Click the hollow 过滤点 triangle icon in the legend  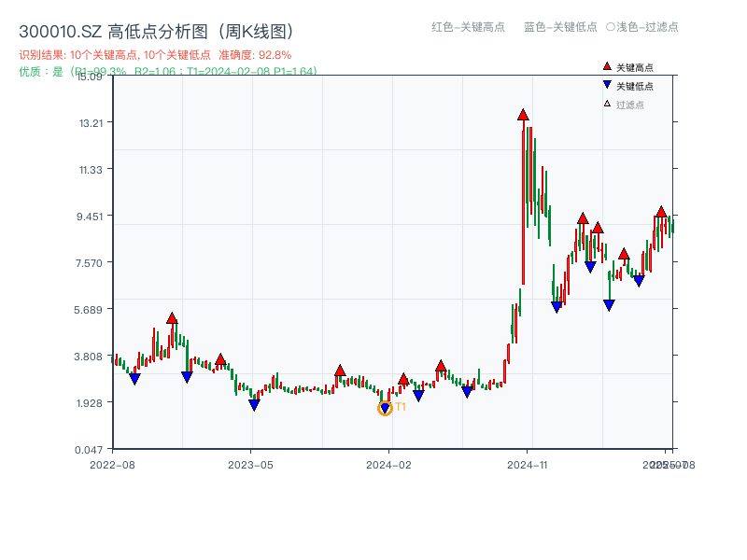click(607, 103)
